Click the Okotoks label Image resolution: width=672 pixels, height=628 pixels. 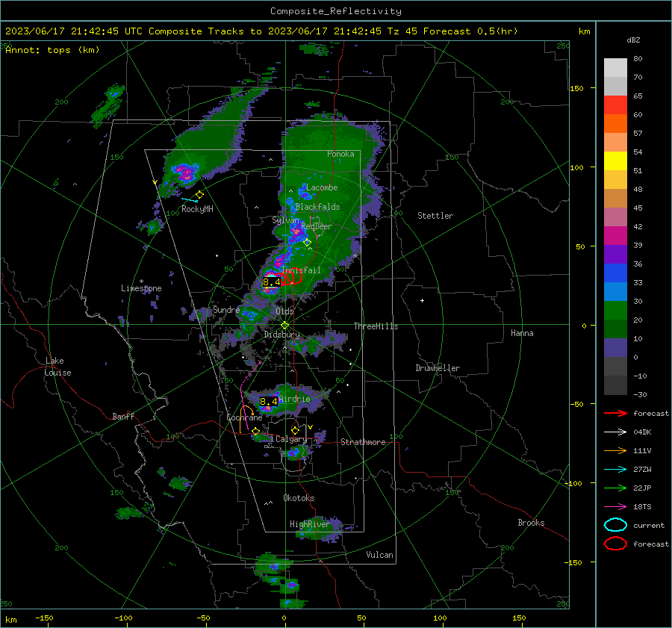[x=299, y=498]
